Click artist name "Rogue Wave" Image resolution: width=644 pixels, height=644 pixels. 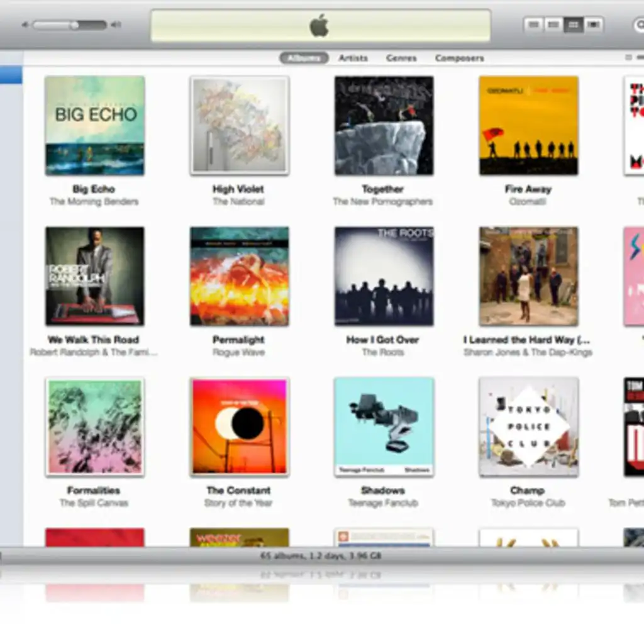click(x=238, y=352)
